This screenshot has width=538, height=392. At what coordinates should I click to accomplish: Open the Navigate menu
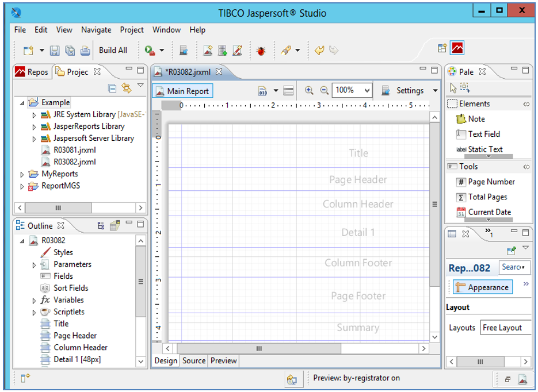coord(96,30)
